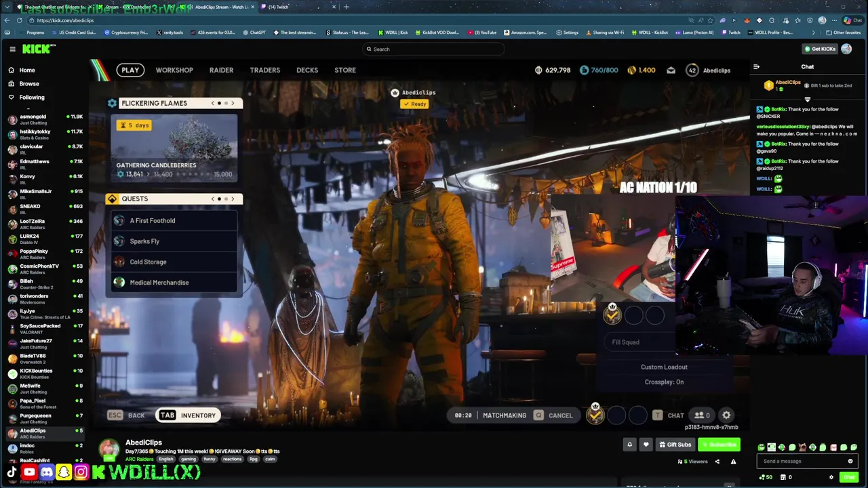868x488 pixels.
Task: Click the ARC Raiders category link
Action: click(139, 459)
